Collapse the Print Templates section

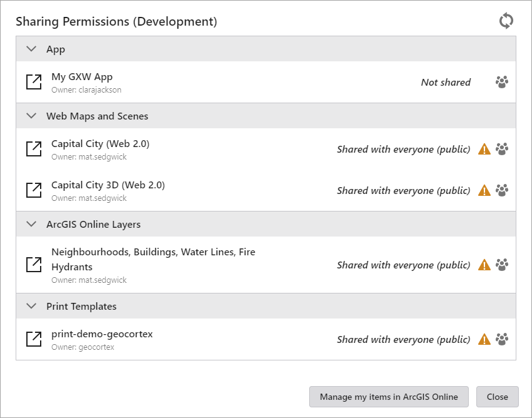point(31,306)
